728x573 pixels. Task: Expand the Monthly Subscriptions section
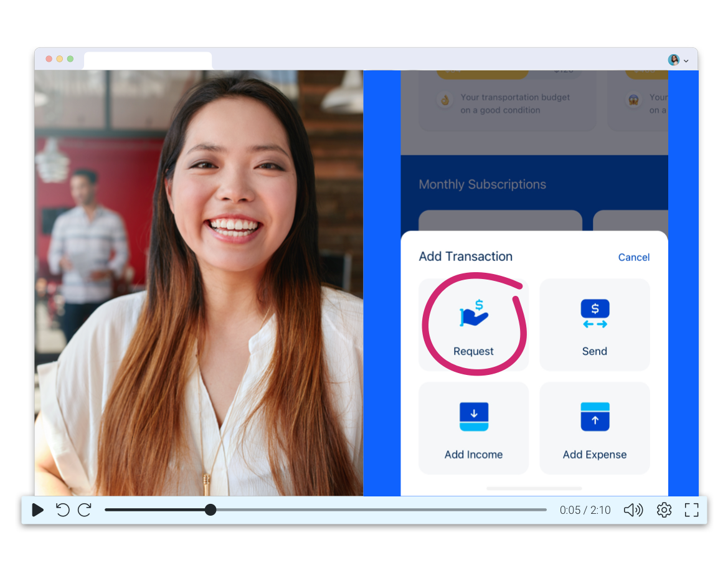click(483, 184)
